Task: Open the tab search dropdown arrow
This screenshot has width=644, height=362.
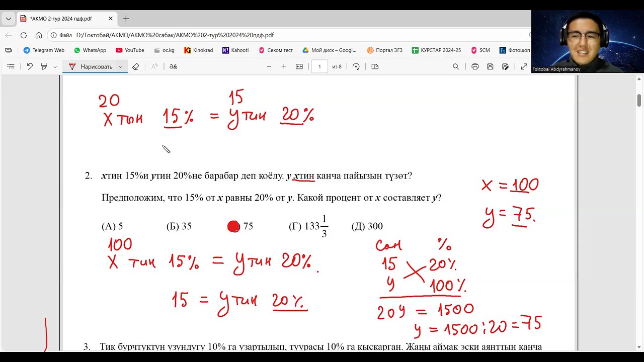Action: tap(9, 19)
